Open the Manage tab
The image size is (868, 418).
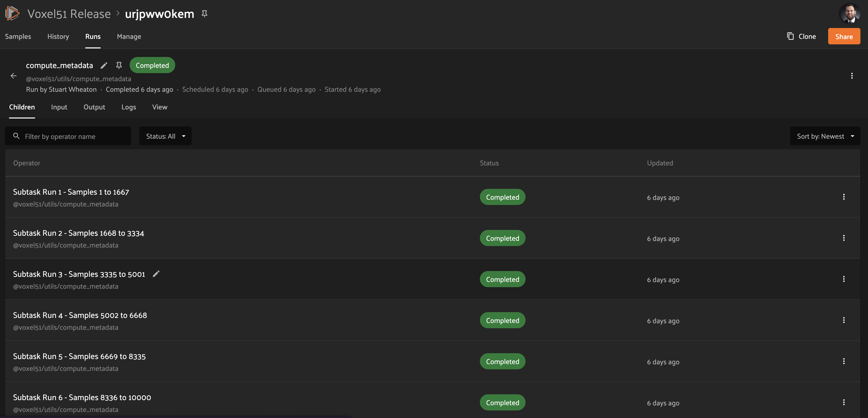click(x=129, y=36)
